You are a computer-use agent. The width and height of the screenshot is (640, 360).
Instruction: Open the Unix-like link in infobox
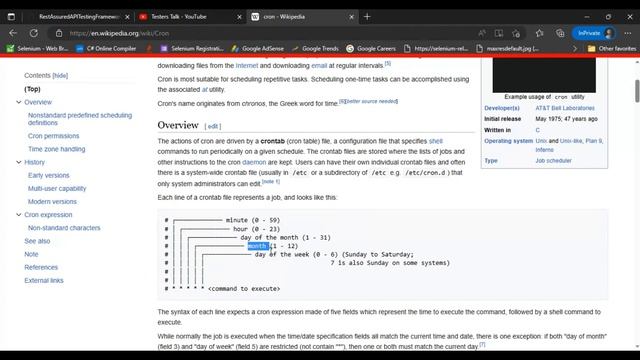click(x=571, y=141)
